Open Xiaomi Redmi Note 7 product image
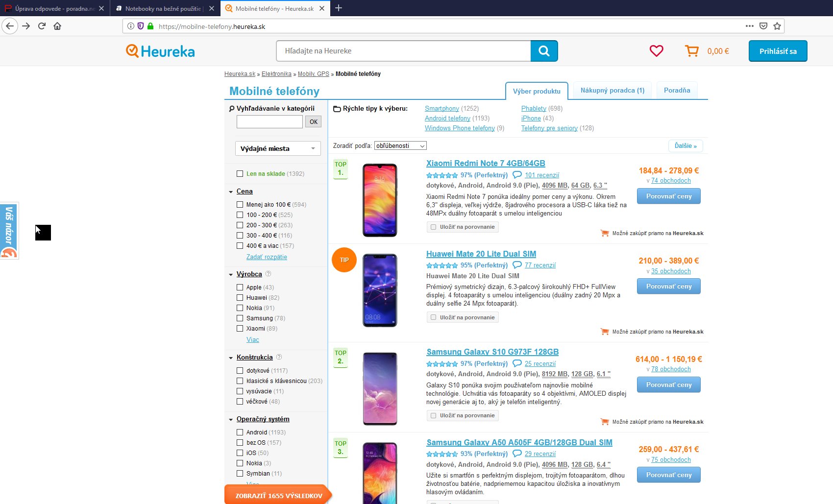 click(x=380, y=200)
